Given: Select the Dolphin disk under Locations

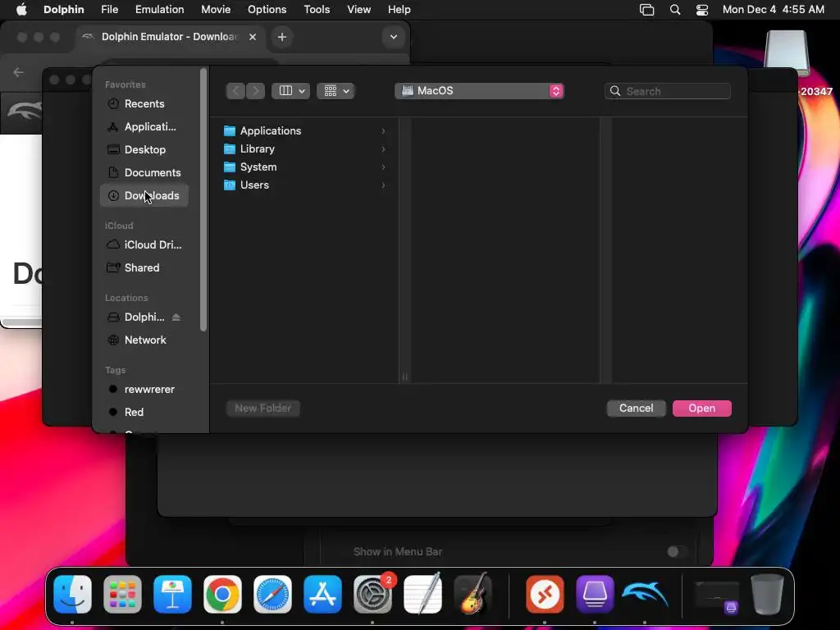Looking at the screenshot, I should click(x=136, y=317).
